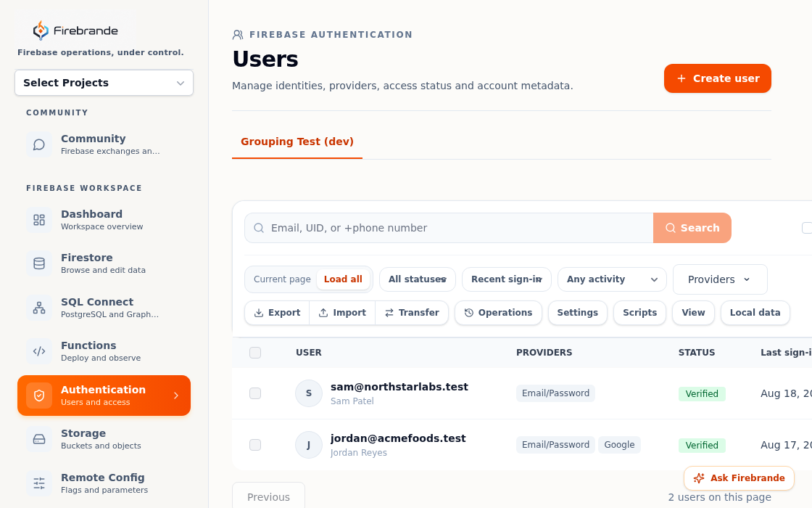Viewport: 812px width, 508px height.
Task: Tick the select-all checkbox in table header
Action: 255,353
